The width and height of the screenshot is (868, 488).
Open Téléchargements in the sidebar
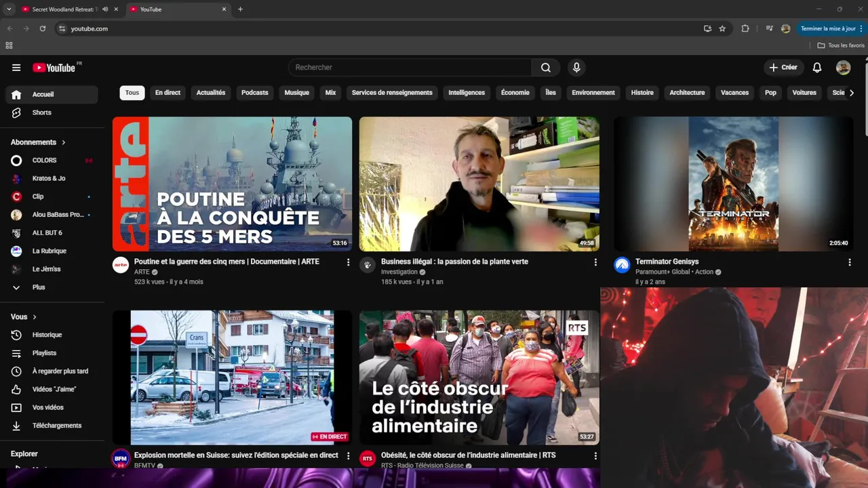tap(52, 426)
